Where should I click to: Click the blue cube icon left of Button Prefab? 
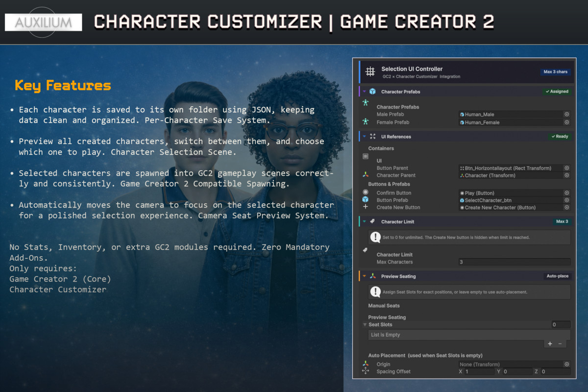[365, 200]
